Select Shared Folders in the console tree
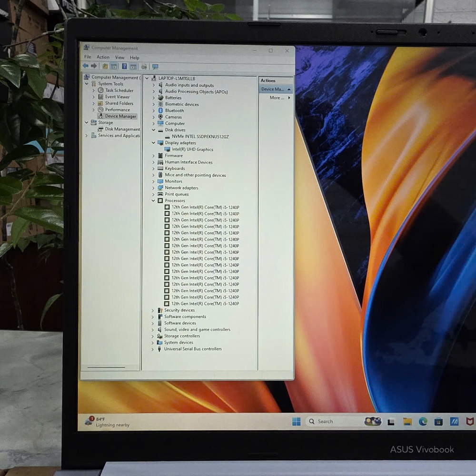This screenshot has width=476, height=476. pos(119,103)
